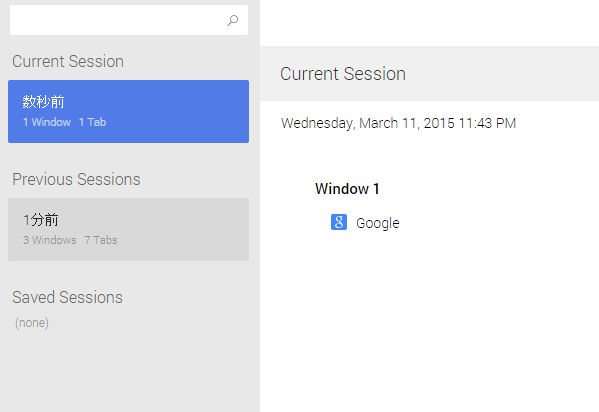This screenshot has width=599, height=412.
Task: Focus the session search input field
Action: (129, 20)
